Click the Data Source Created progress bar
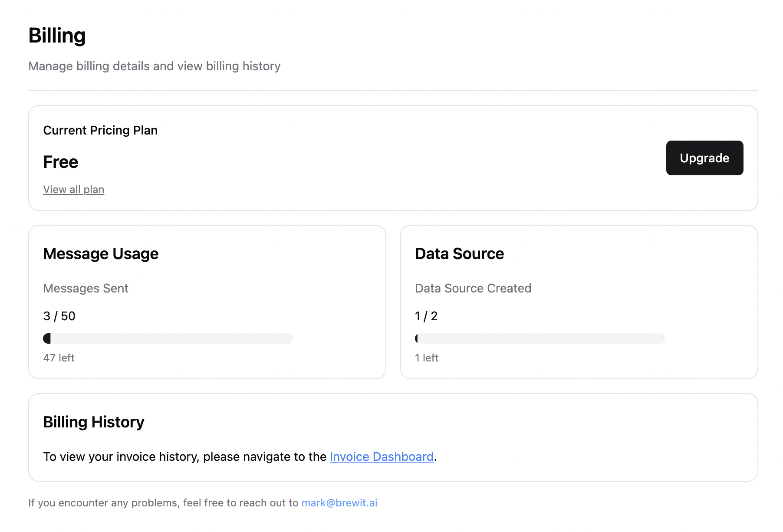The width and height of the screenshot is (783, 532). coord(540,338)
